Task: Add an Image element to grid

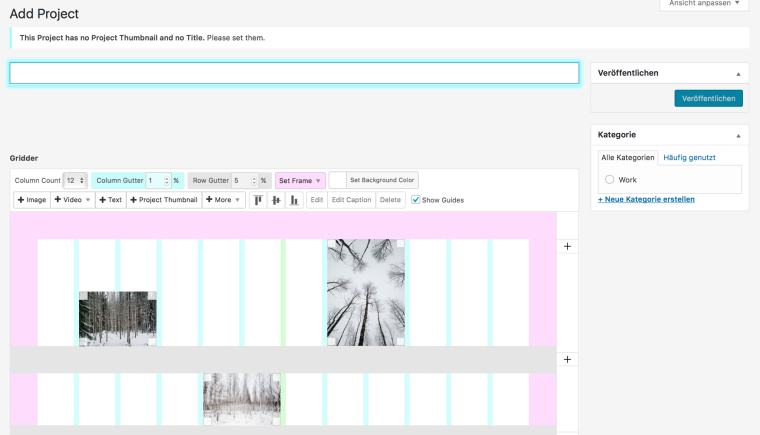Action: [x=32, y=200]
